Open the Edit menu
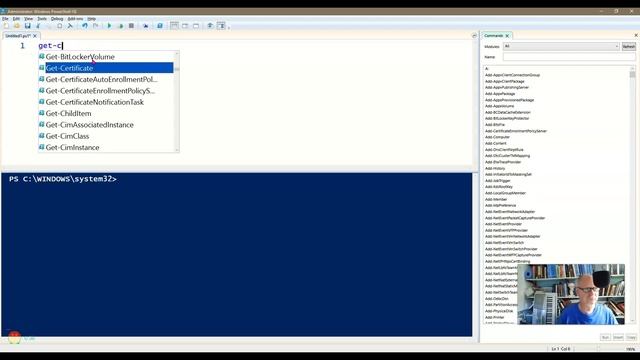The image size is (640, 360). coord(16,19)
